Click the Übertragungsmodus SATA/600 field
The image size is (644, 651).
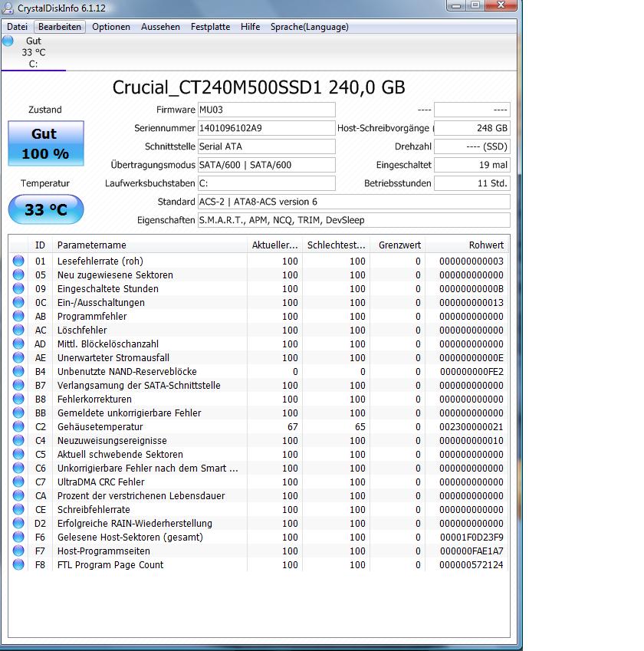[x=267, y=165]
